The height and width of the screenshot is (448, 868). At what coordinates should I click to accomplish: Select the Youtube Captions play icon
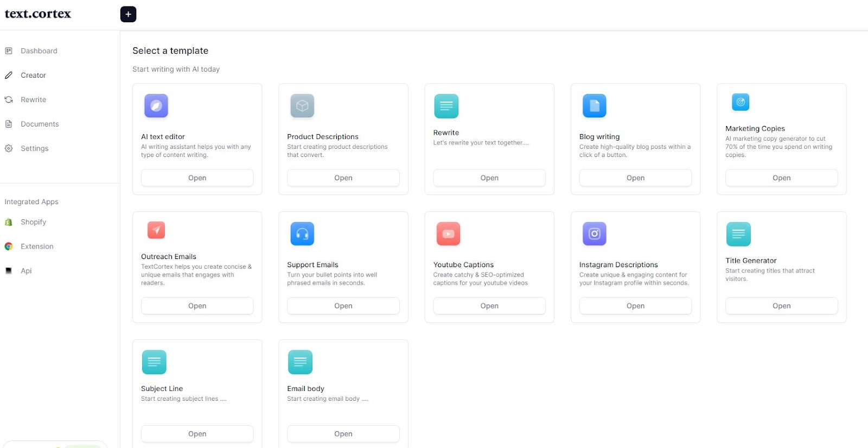(x=448, y=234)
